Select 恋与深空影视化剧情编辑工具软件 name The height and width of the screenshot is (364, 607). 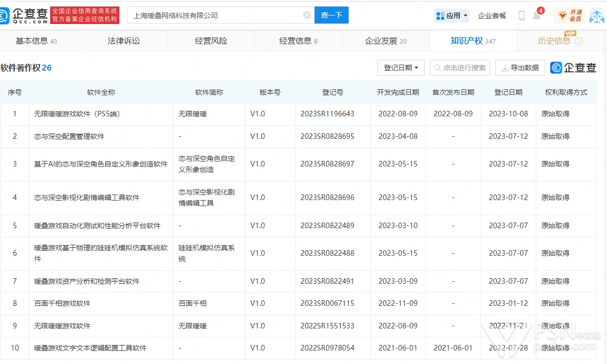click(x=87, y=198)
